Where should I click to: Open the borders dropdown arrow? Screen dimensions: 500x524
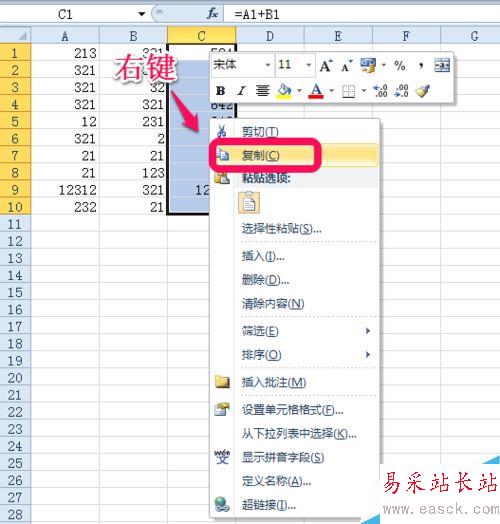pyautogui.click(x=364, y=91)
